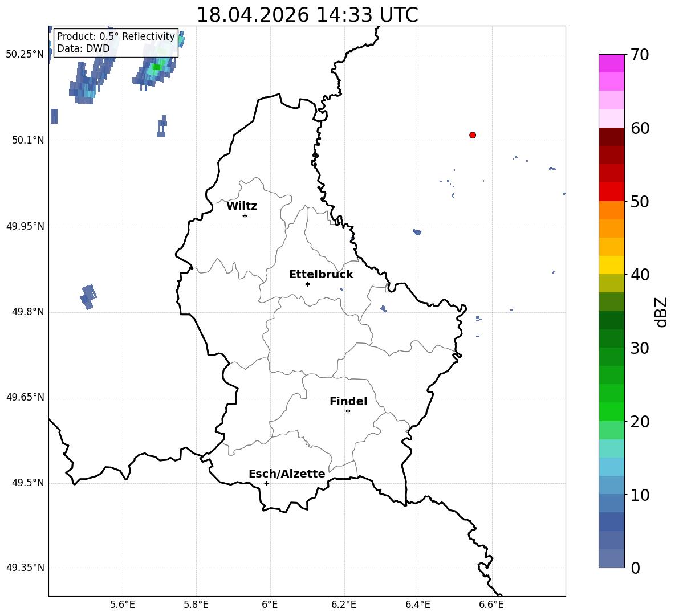Click the timestamp title 18.04.2026 14:33 UTC
Viewport: 675px width, 616px height.
307,15
